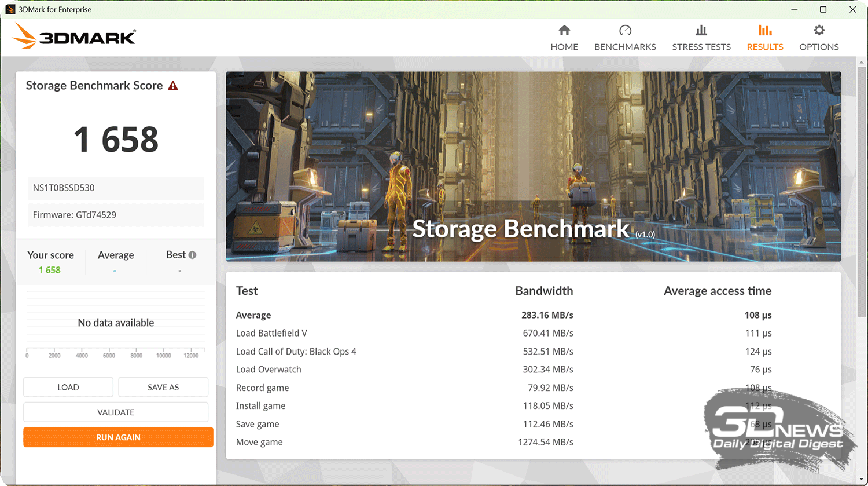Screen dimensions: 868x486
Task: Click the vertical scrollbar thumb
Action: pyautogui.click(x=862, y=191)
